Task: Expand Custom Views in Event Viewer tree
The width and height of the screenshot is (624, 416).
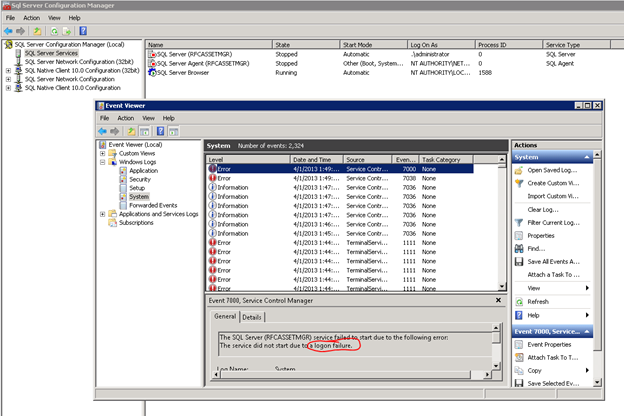Action: [103, 153]
